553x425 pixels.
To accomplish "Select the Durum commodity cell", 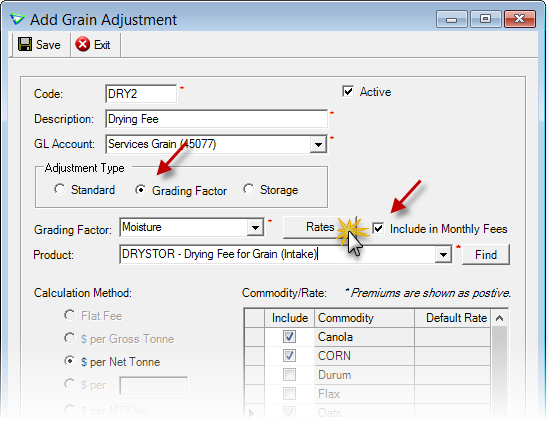I will click(364, 375).
